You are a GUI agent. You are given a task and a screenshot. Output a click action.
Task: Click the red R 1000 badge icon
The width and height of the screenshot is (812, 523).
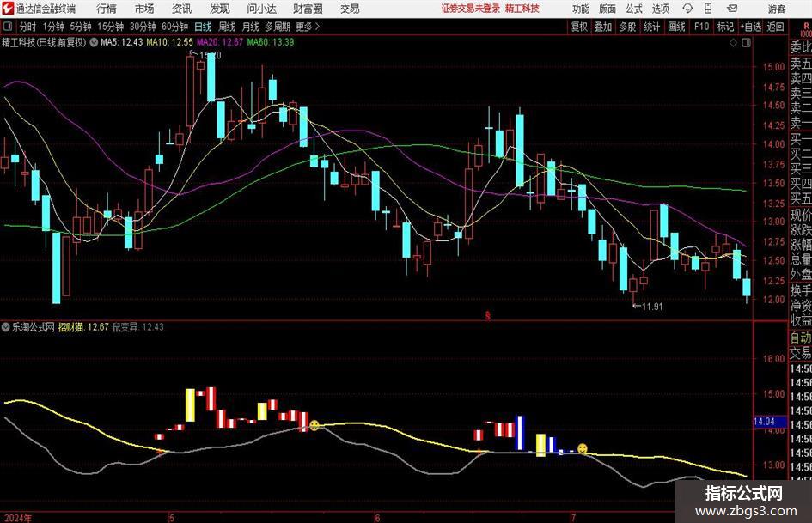(x=805, y=28)
